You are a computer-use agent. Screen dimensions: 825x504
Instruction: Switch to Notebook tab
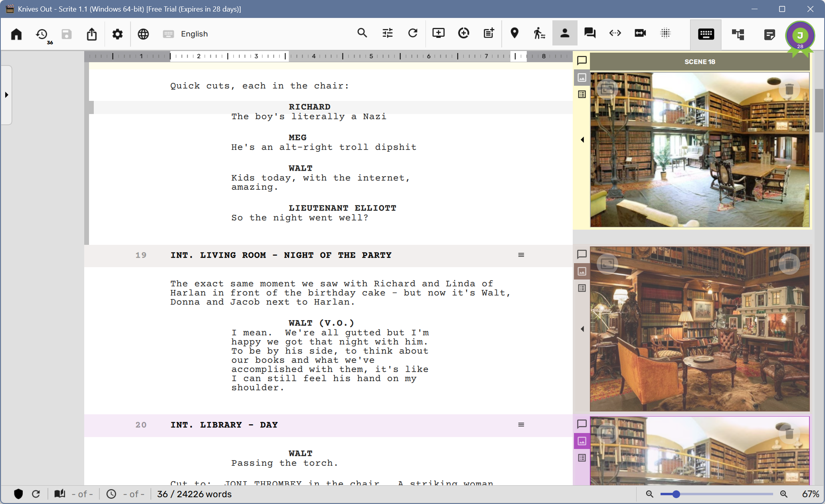(x=770, y=34)
